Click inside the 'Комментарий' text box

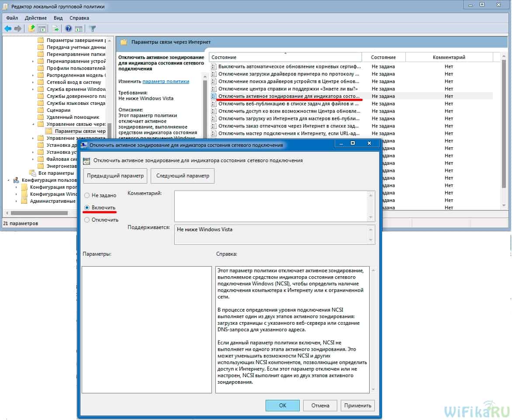[x=271, y=205]
